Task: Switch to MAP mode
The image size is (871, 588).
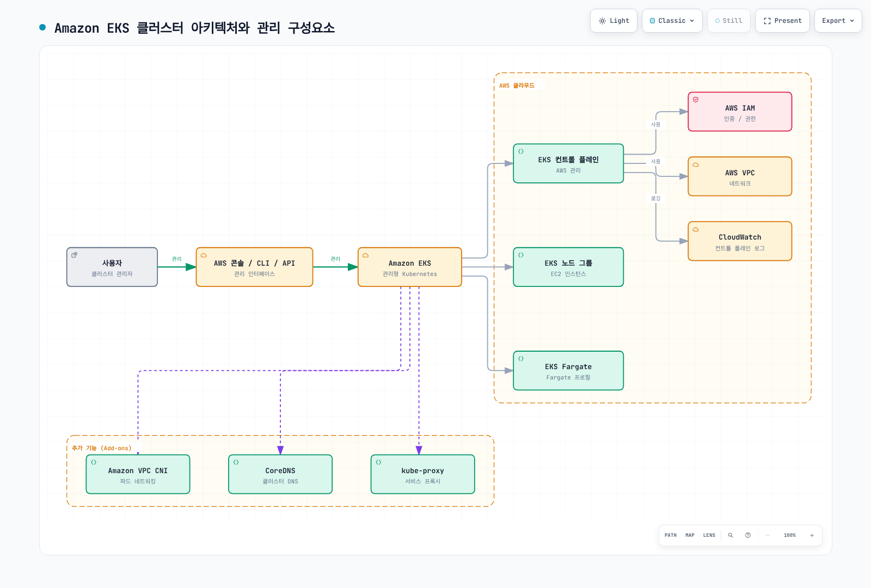Action: (690, 535)
